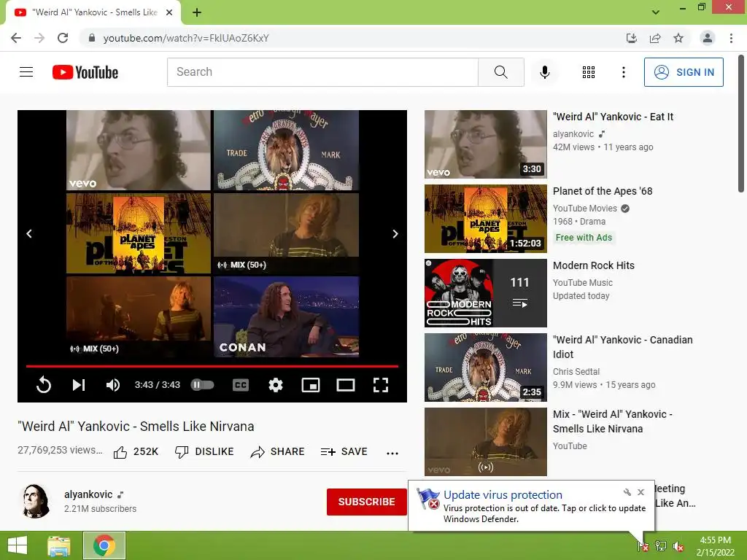Open "Weird Al" Yankovic - Eat It video
This screenshot has height=560, width=747.
[613, 117]
